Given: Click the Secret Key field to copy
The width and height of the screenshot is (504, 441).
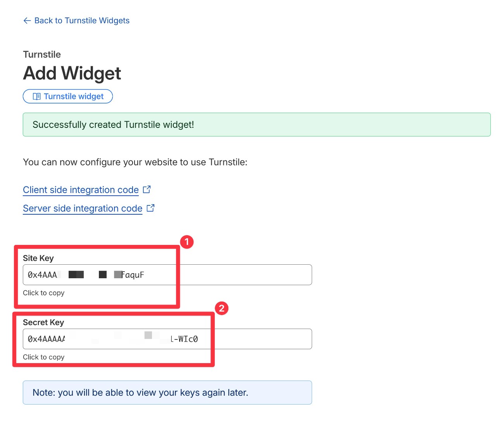Looking at the screenshot, I should [x=167, y=339].
